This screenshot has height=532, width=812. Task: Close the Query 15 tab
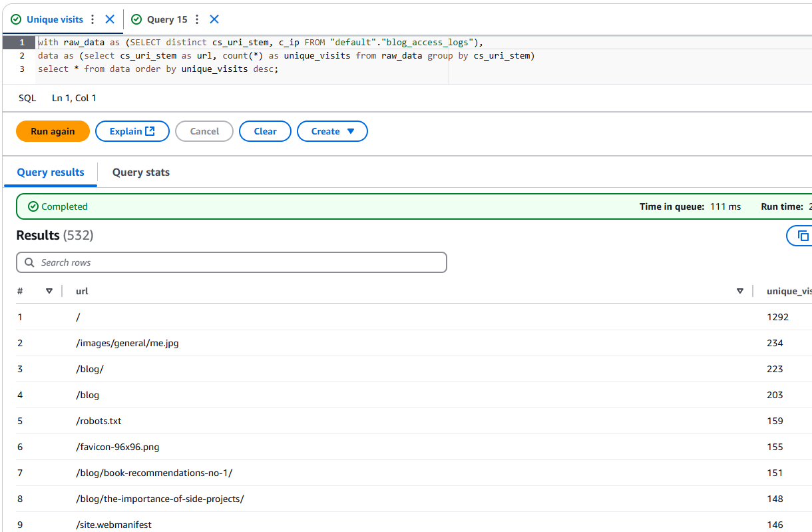[x=214, y=19]
